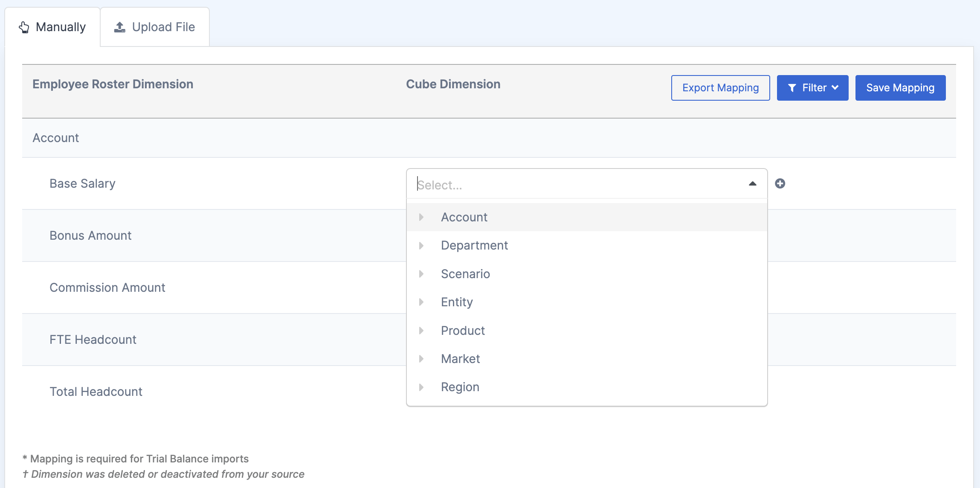This screenshot has width=980, height=488.
Task: Click the Save Mapping button
Action: [x=900, y=88]
